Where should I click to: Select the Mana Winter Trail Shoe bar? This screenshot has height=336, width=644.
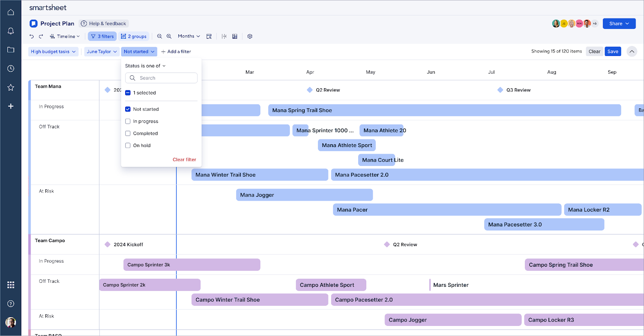point(260,175)
